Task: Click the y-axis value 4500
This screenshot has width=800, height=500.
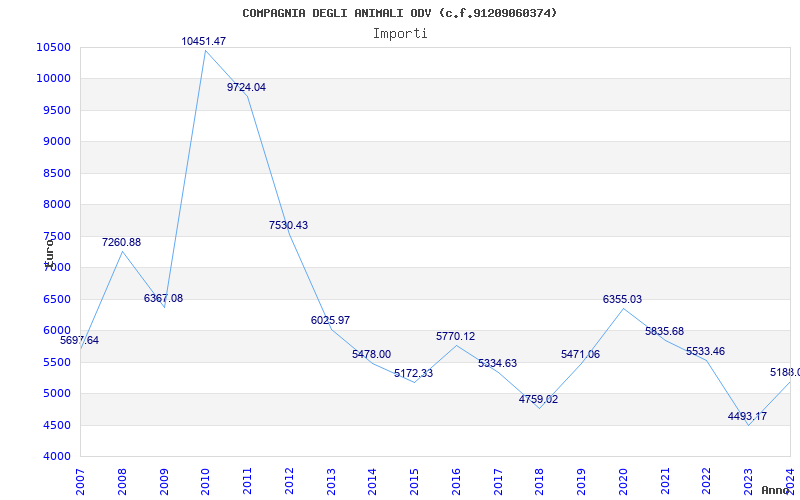Action: 56,425
